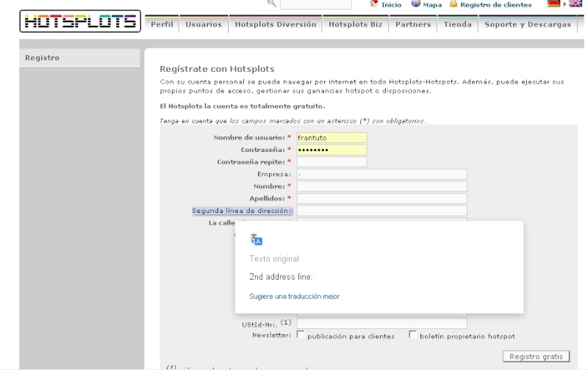
Task: Click the Hotsplots logo
Action: point(80,21)
